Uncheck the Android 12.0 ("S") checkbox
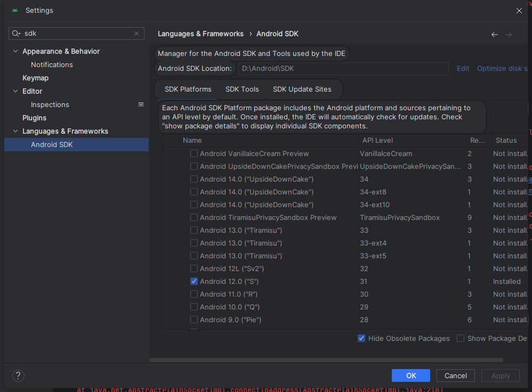 [x=194, y=281]
